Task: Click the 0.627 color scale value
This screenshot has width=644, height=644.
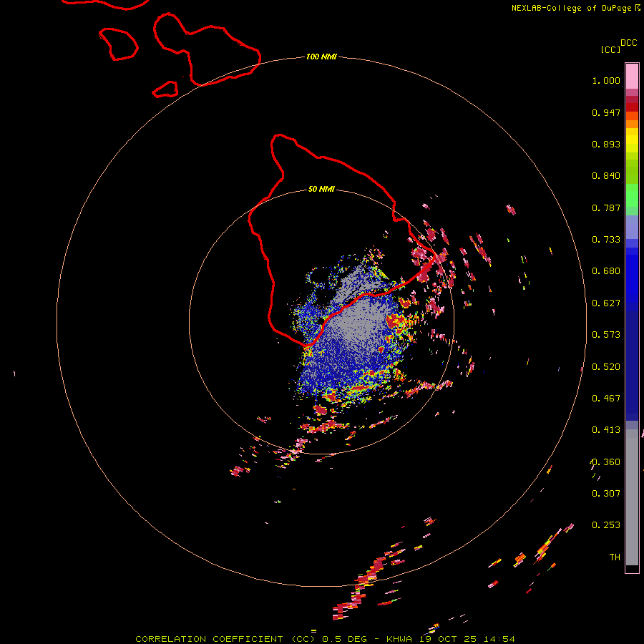Action: click(x=606, y=303)
